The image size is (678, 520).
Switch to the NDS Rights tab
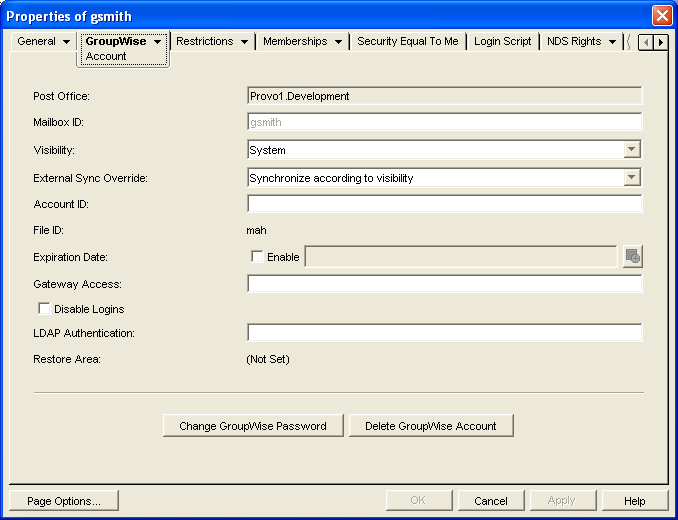click(x=574, y=41)
